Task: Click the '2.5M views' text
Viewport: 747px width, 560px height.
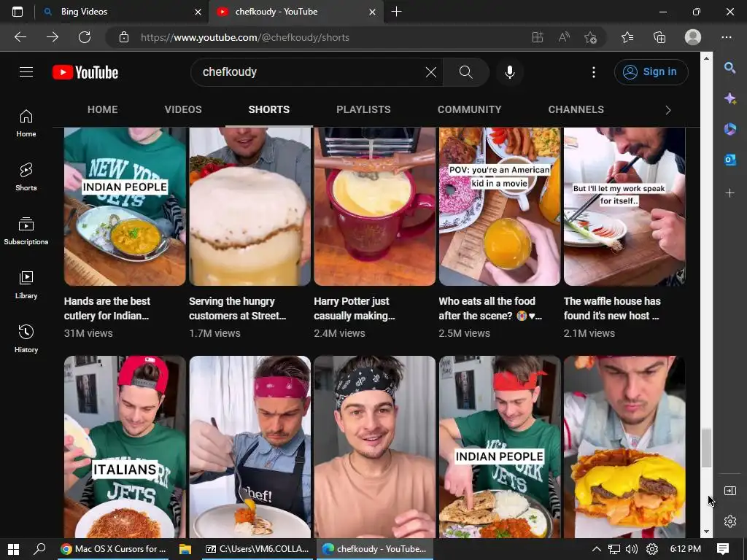Action: 464,333
